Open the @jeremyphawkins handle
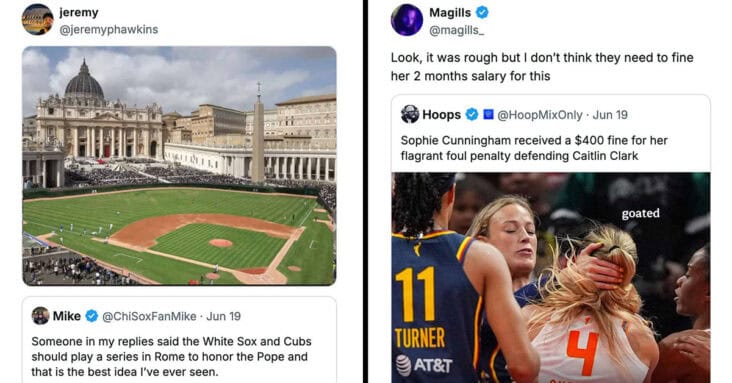Screen dimensions: 732x383 [x=108, y=29]
